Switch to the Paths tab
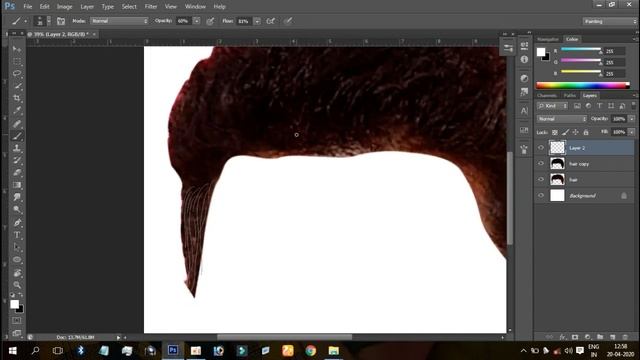Viewport: 640px width, 360px height. click(569, 96)
